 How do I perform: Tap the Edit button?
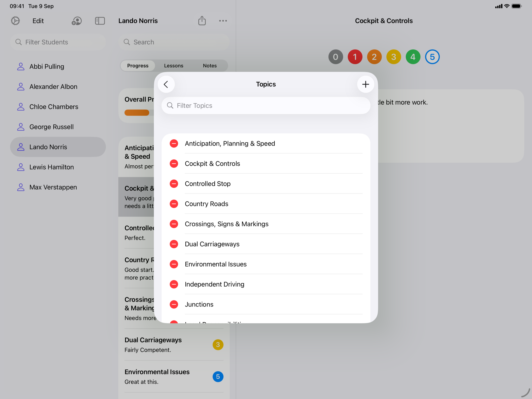pos(38,21)
